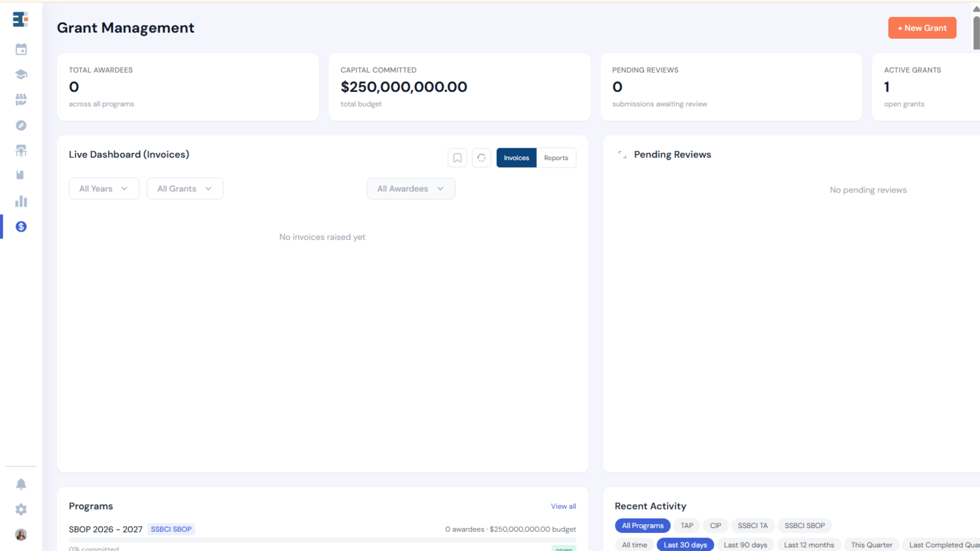Open the storefront sidebar icon

point(21,151)
